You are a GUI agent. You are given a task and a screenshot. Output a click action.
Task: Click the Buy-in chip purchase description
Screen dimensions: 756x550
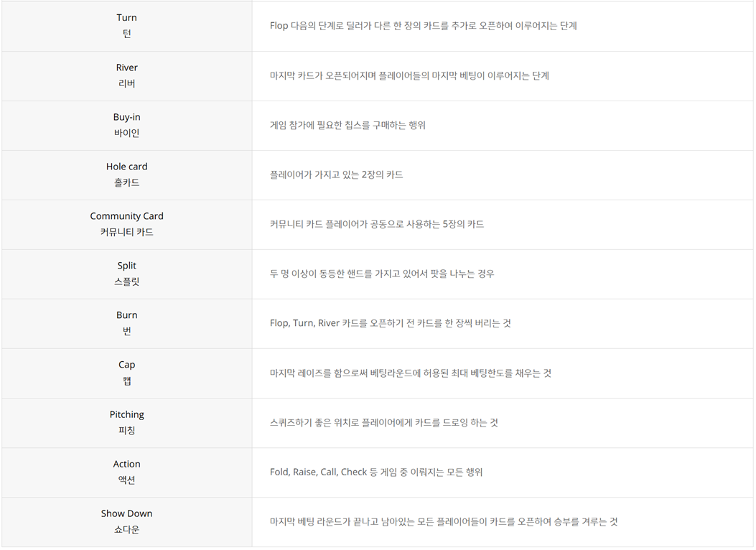click(x=347, y=125)
